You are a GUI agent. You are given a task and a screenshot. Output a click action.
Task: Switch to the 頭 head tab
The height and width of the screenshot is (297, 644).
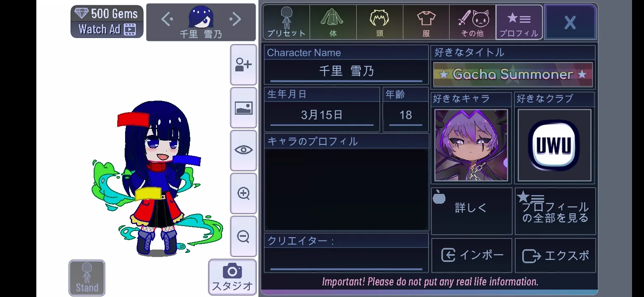click(380, 22)
